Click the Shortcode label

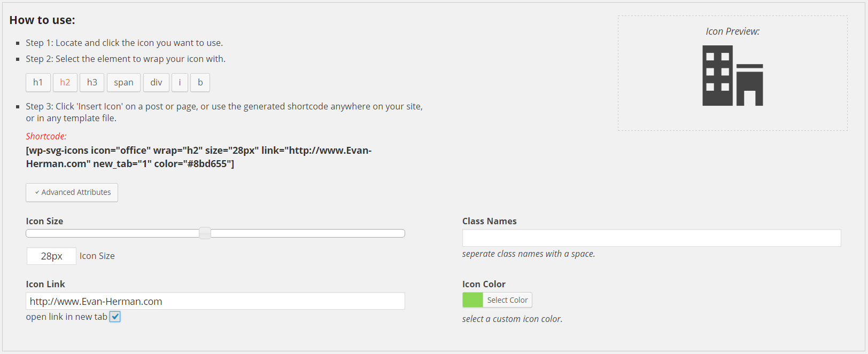[45, 136]
